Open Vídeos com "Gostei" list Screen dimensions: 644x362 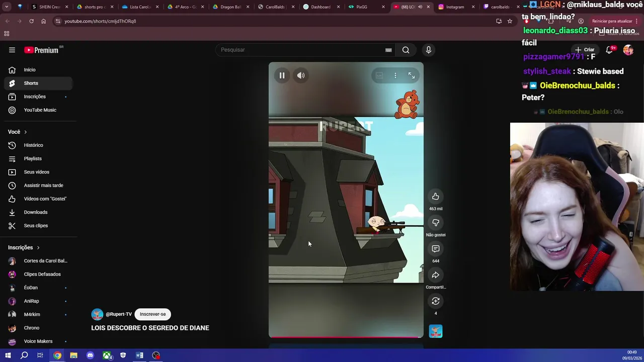click(x=38, y=199)
